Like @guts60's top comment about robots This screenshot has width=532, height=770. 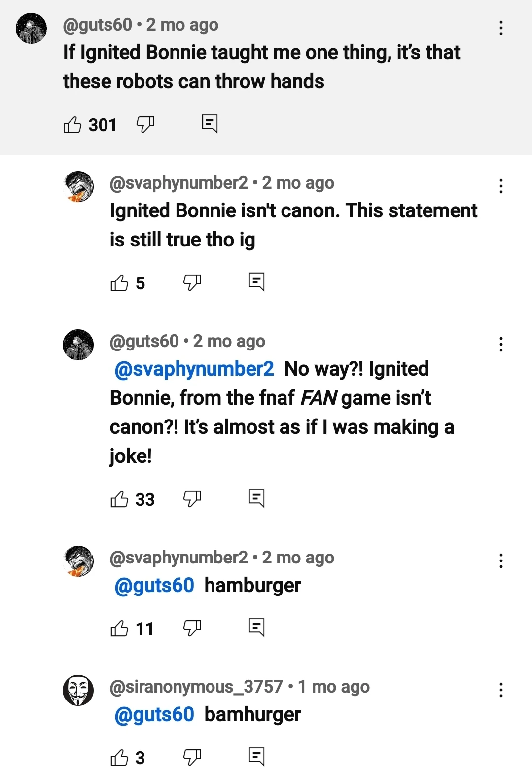(x=73, y=125)
